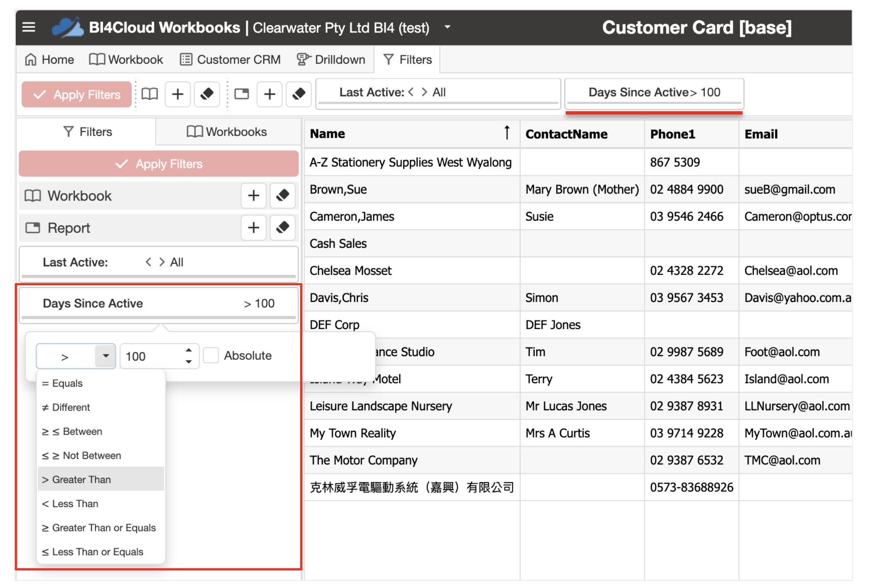
Task: Clear report filters with toolbar eraser
Action: (x=299, y=95)
